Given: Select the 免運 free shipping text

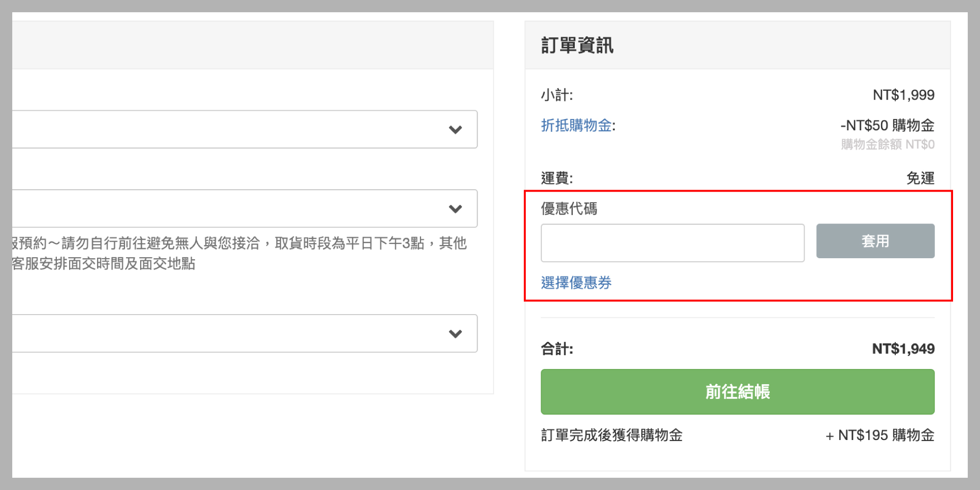Looking at the screenshot, I should click(920, 178).
